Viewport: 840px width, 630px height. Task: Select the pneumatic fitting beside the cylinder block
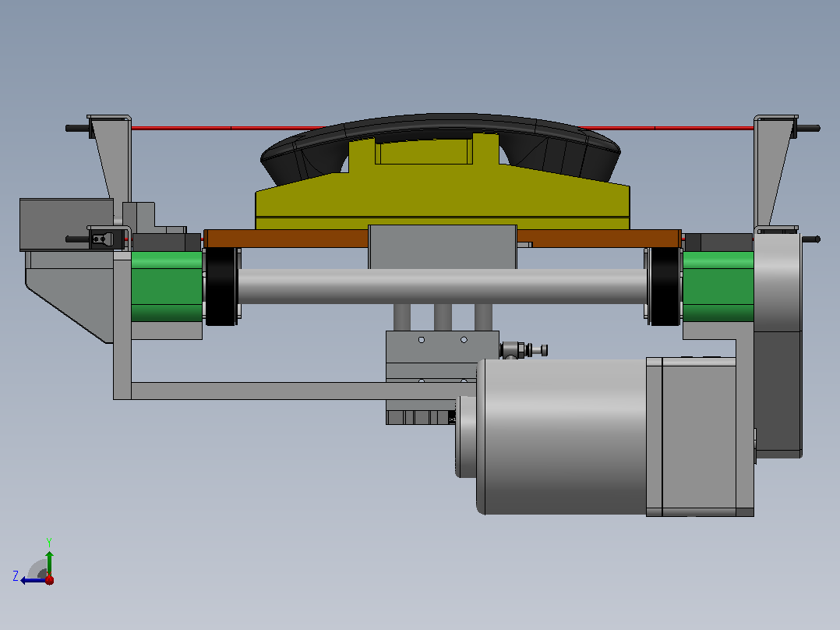pos(524,349)
